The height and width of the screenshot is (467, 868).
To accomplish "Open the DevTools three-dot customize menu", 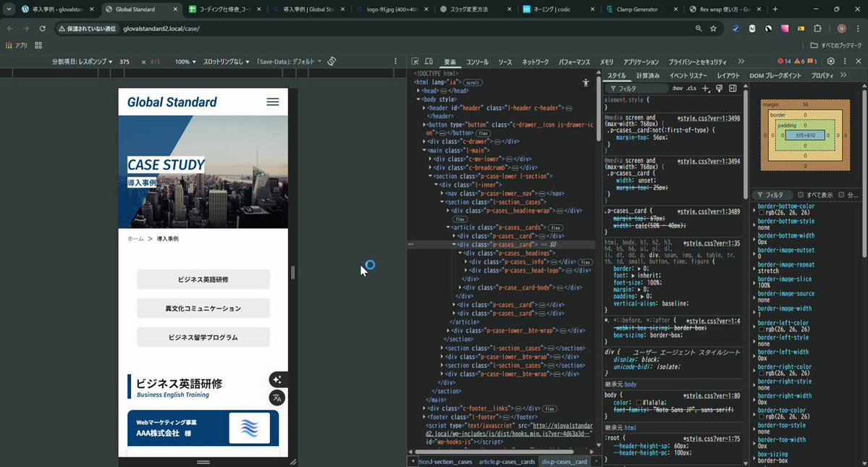I will (x=845, y=62).
